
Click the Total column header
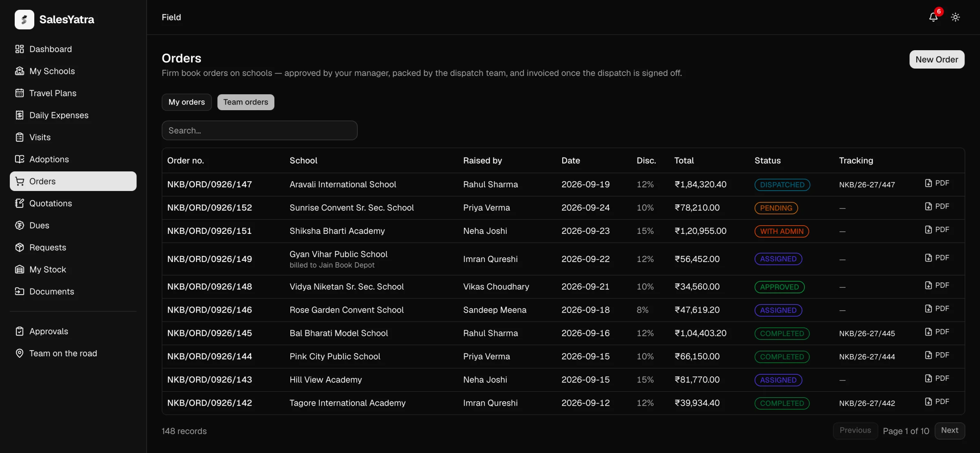pyautogui.click(x=684, y=161)
